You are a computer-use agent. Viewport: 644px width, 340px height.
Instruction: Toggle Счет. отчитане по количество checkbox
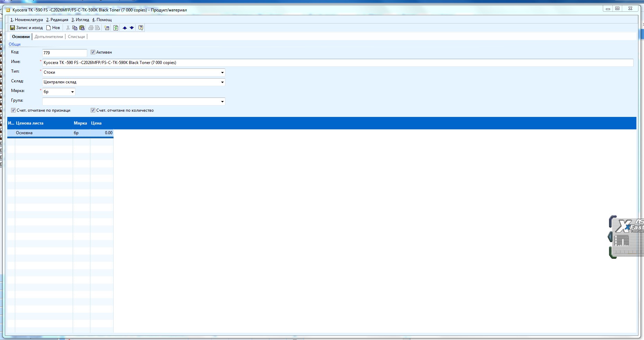click(x=93, y=110)
